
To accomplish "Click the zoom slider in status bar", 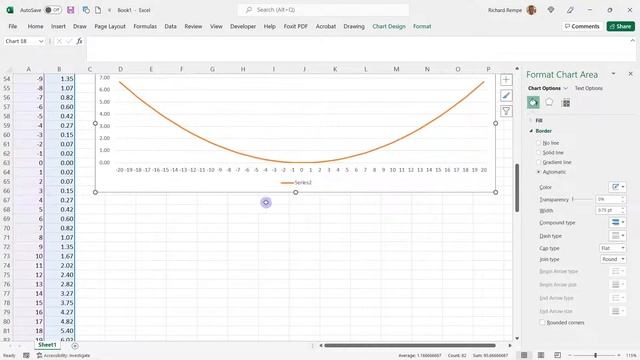I will 596,355.
